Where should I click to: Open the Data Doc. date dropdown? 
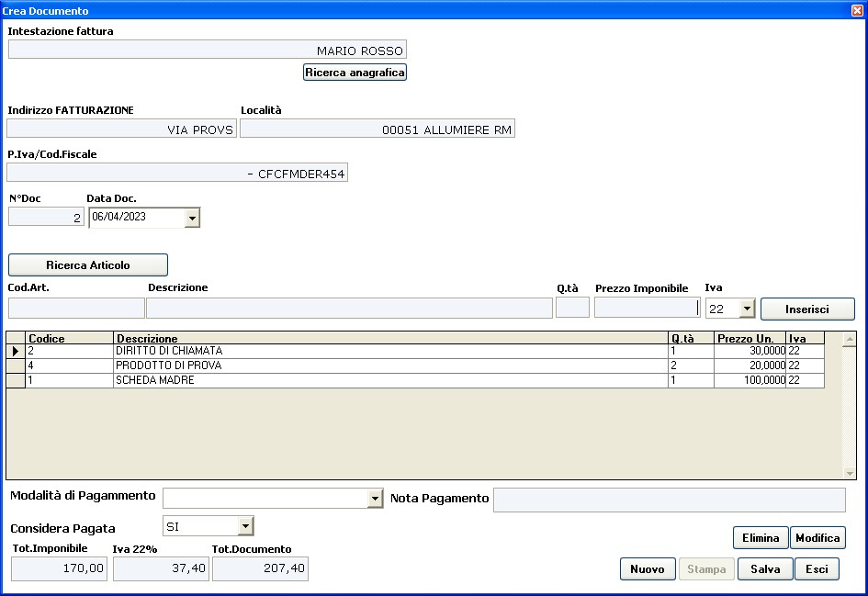point(192,218)
